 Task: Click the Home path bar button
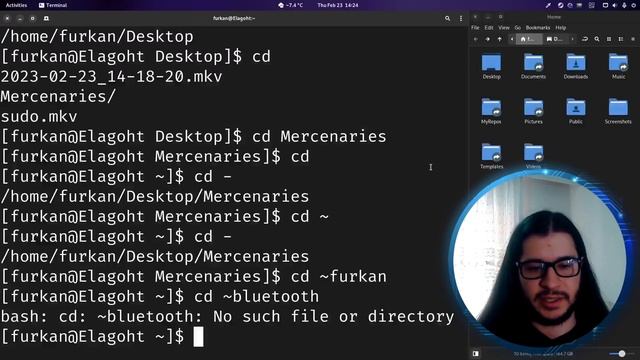pos(529,39)
